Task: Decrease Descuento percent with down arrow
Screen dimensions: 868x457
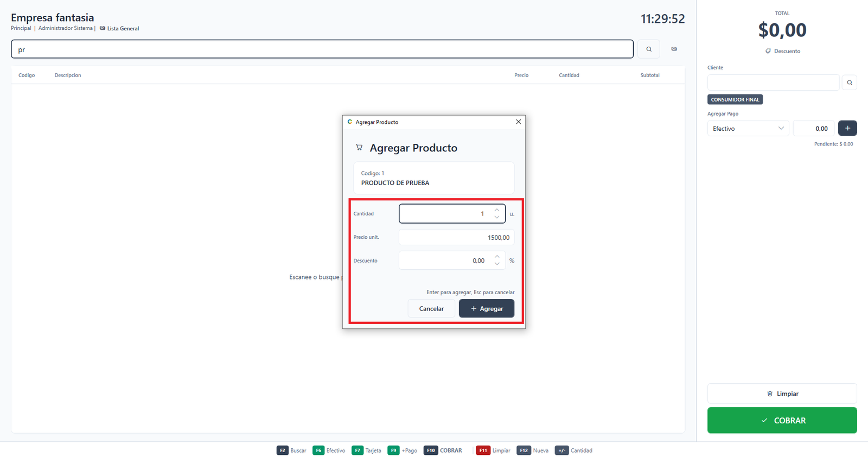Action: click(x=497, y=264)
